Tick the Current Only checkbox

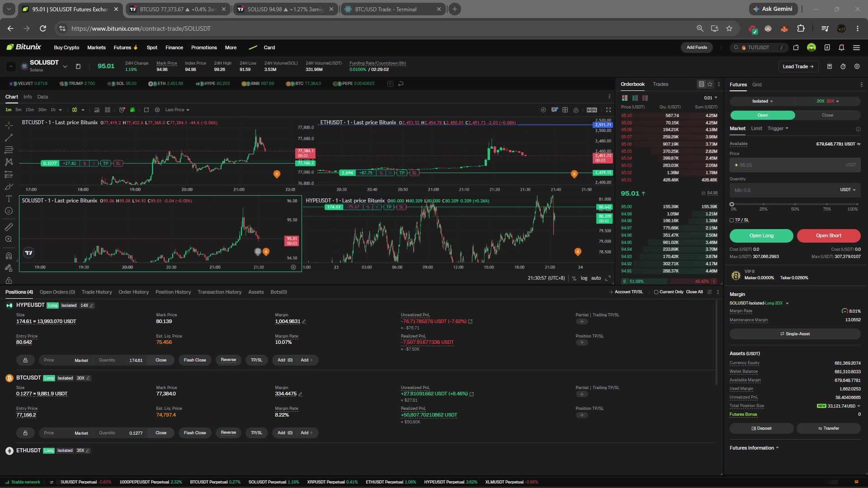click(x=656, y=292)
